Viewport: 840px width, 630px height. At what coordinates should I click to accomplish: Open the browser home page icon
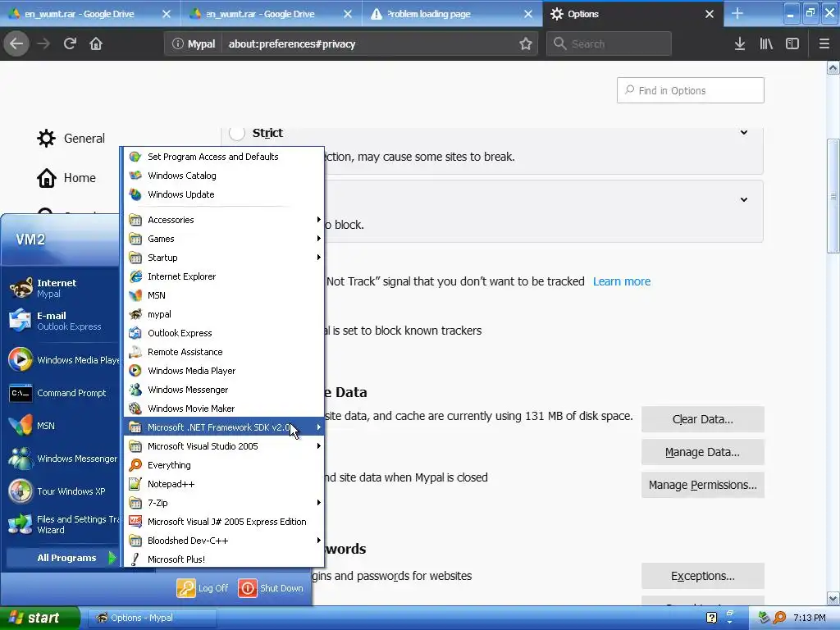pyautogui.click(x=96, y=44)
